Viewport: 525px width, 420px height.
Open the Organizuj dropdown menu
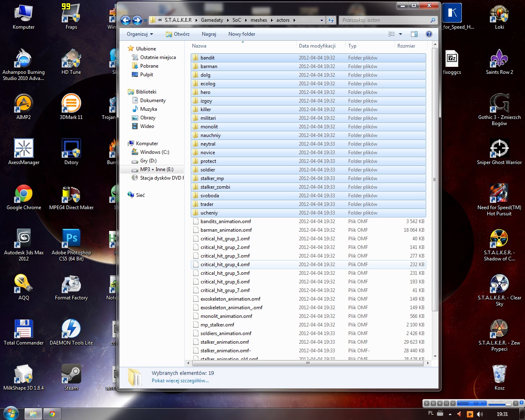coord(140,34)
